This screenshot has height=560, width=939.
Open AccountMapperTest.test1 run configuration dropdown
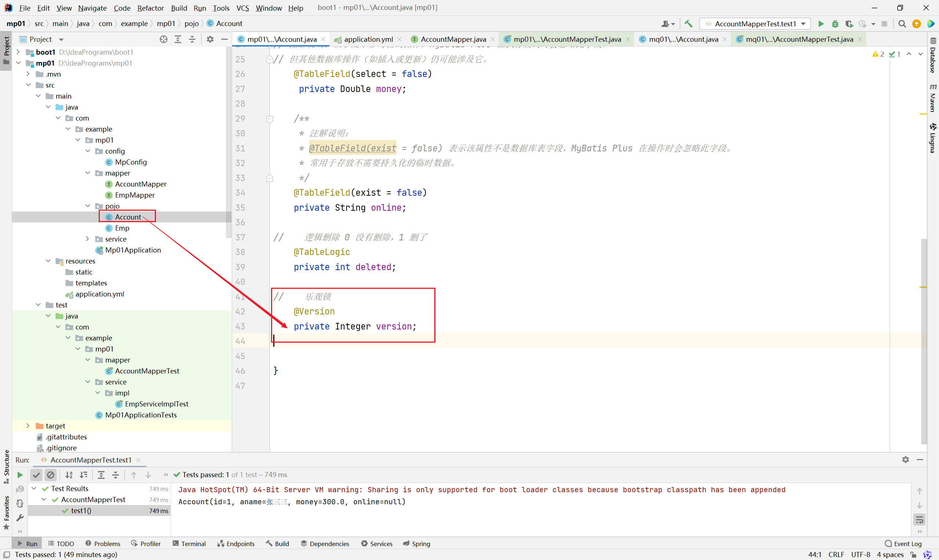coord(755,24)
